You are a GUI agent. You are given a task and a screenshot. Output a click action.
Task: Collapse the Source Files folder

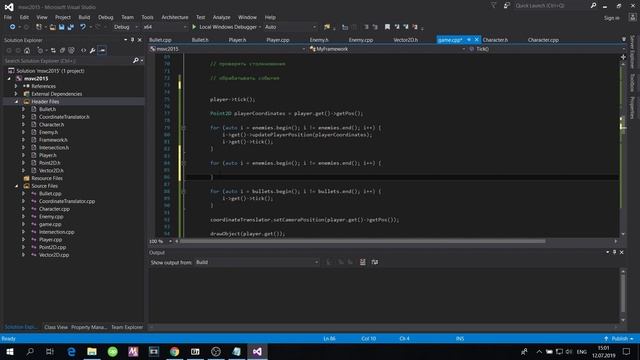16,186
